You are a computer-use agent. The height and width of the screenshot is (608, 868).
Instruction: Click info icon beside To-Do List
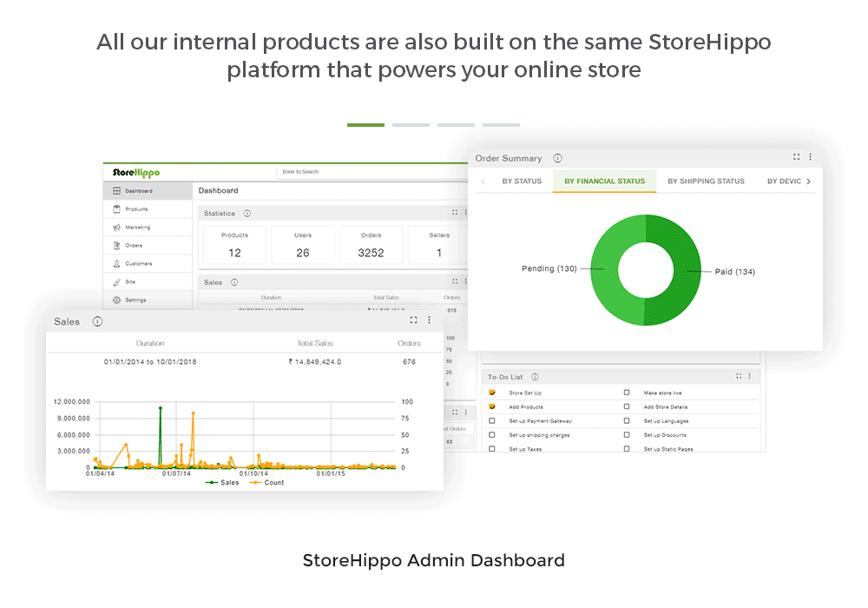535,377
